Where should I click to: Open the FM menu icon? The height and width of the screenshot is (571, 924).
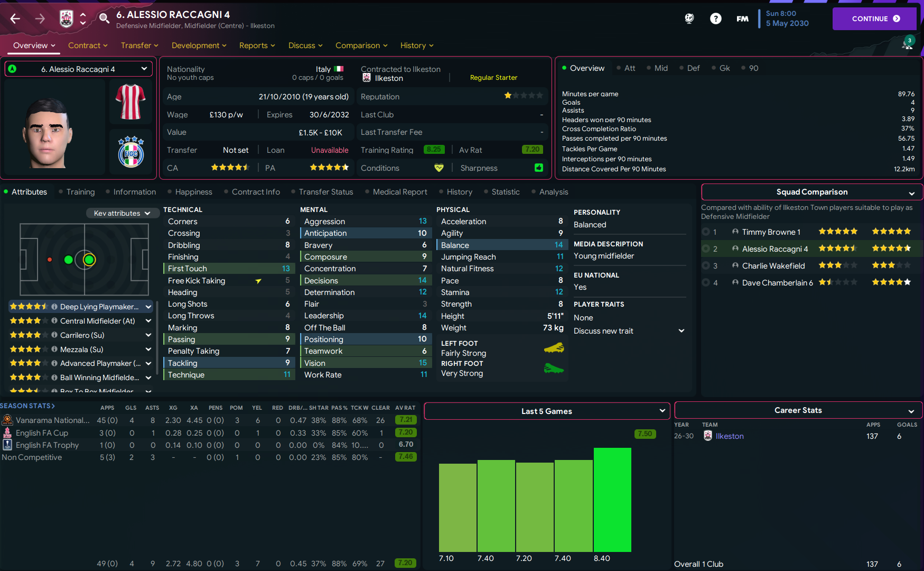point(742,19)
